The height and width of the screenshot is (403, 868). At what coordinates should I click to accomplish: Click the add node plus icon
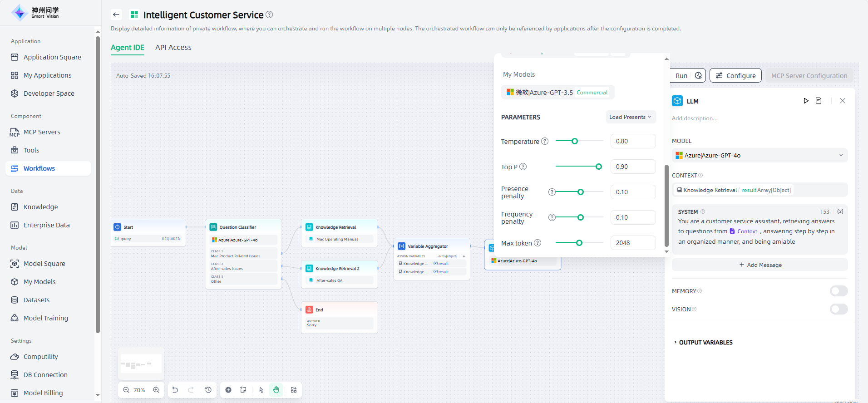(x=228, y=390)
